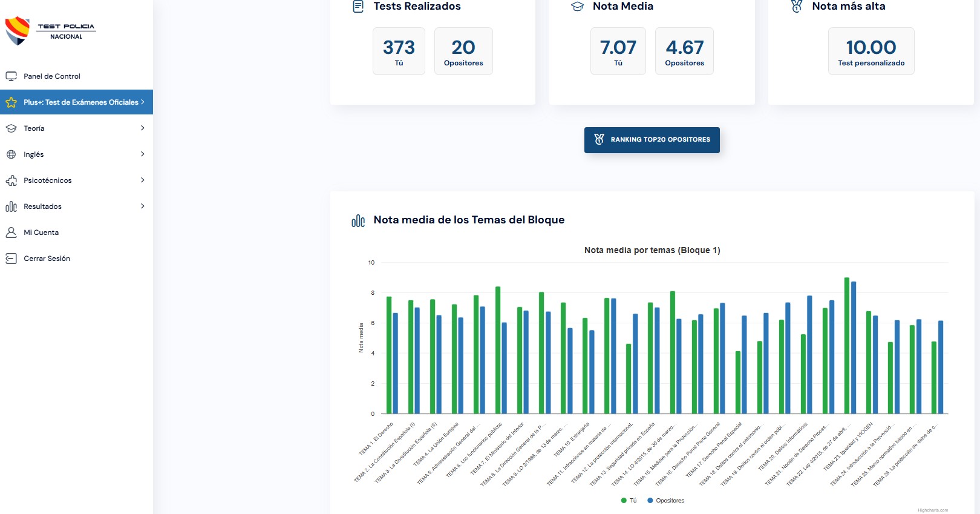The width and height of the screenshot is (980, 514).
Task: Toggle the Tú series in chart legend
Action: click(x=629, y=501)
